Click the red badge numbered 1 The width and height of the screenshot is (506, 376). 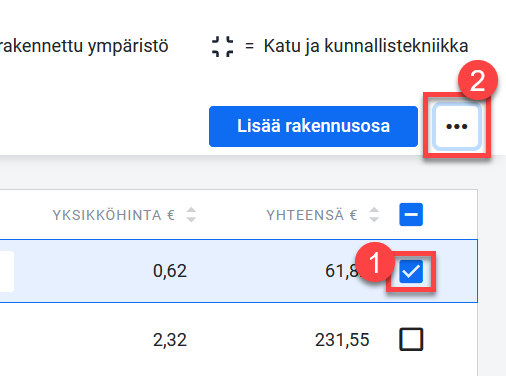click(x=375, y=262)
